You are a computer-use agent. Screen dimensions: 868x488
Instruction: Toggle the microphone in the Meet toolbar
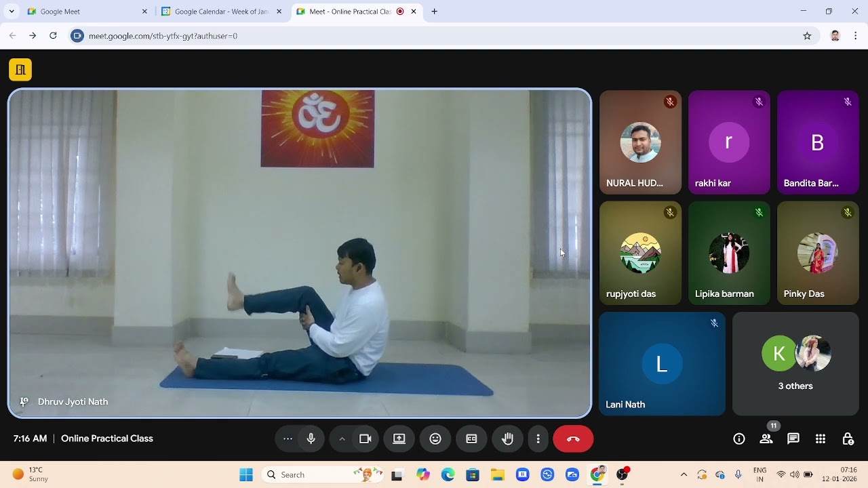coord(311,439)
